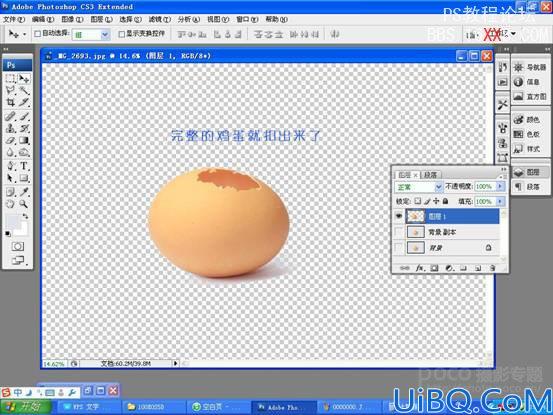Open the 直方图 panel
This screenshot has width=553, height=415.
[x=530, y=96]
